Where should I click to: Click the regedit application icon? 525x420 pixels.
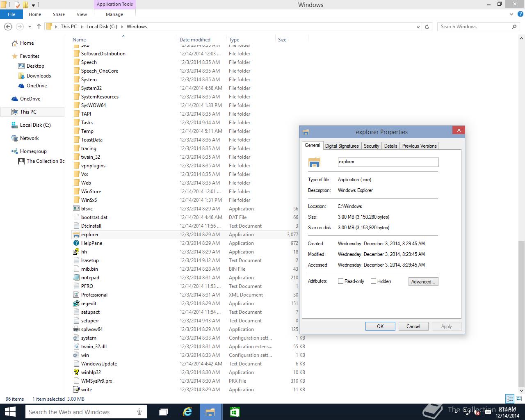[76, 304]
